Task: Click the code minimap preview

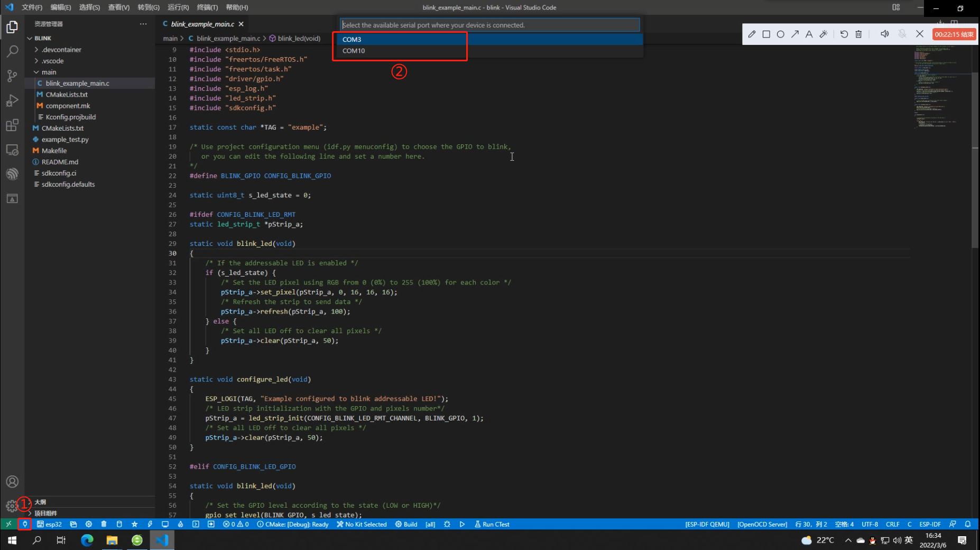Action: pyautogui.click(x=942, y=87)
